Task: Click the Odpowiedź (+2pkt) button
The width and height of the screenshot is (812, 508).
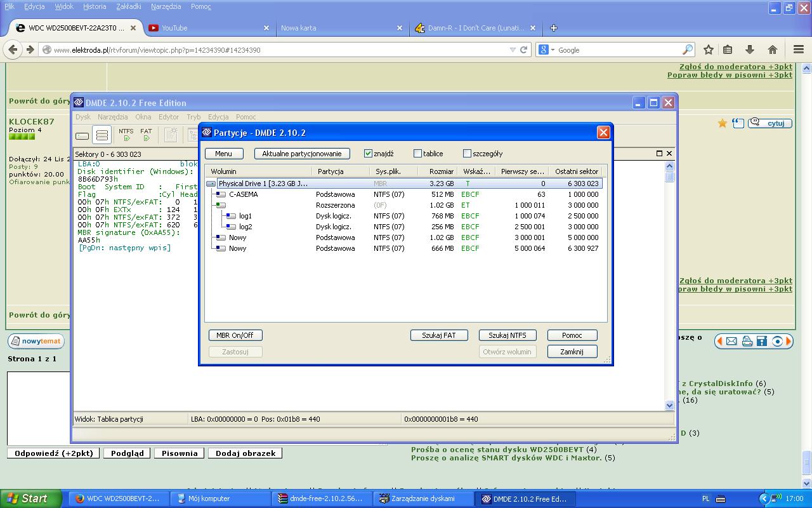Action: (54, 453)
